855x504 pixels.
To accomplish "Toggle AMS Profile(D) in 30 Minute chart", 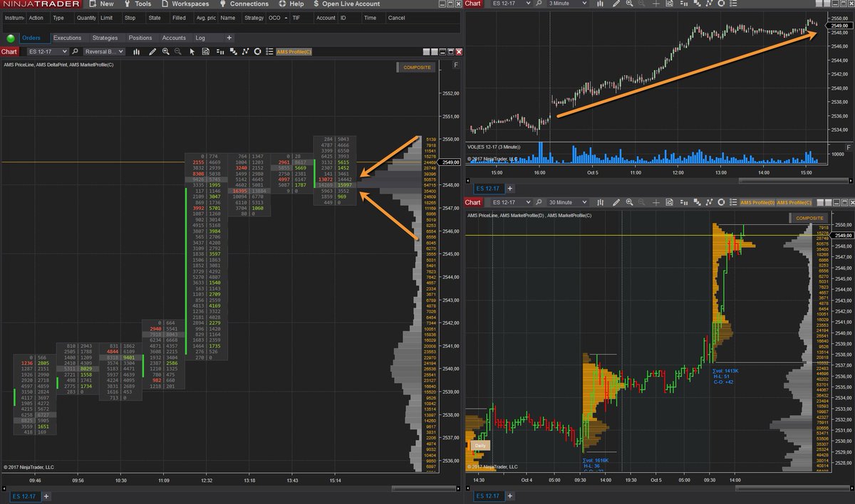I will pos(757,202).
